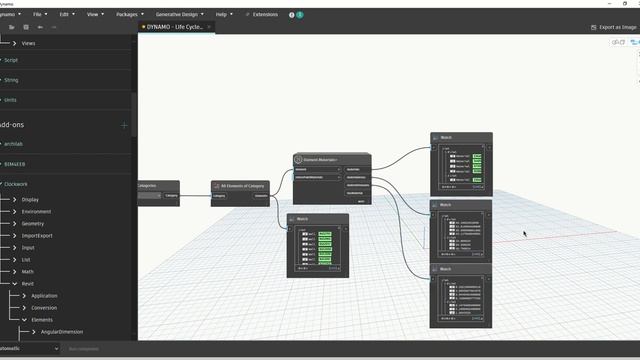The width and height of the screenshot is (640, 360).
Task: Expand the Math category chevron
Action: (x=15, y=271)
